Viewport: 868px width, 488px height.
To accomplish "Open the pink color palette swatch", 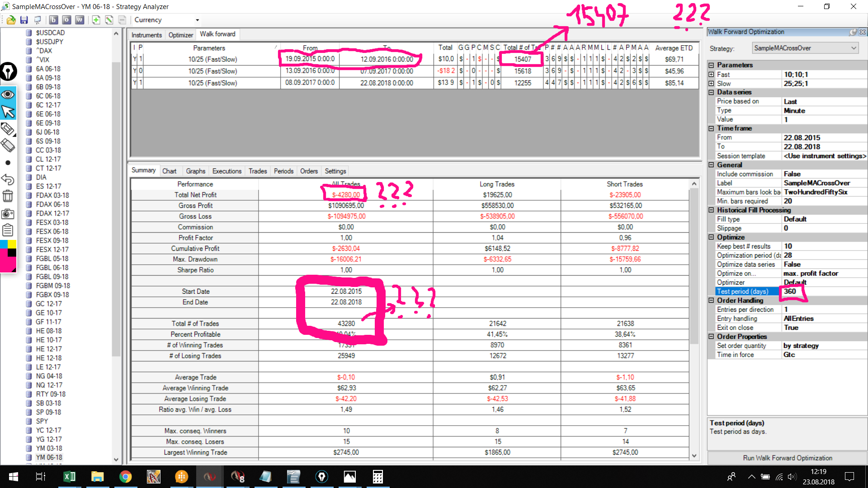I will coord(5,264).
